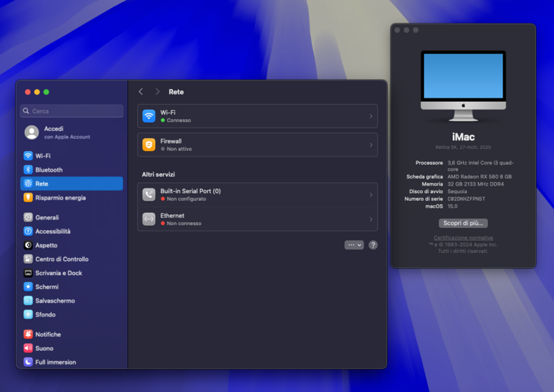Click the Generali gear icon
This screenshot has height=392, width=554.
tap(28, 217)
